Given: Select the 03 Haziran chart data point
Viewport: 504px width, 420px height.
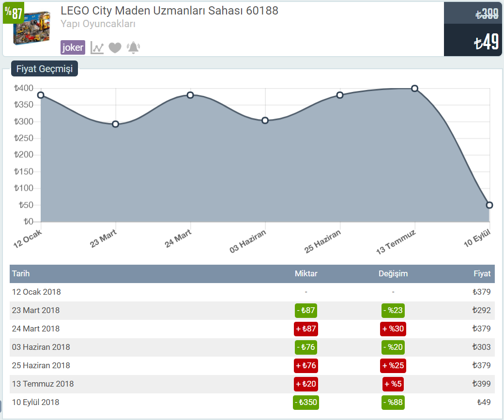Looking at the screenshot, I should point(265,120).
